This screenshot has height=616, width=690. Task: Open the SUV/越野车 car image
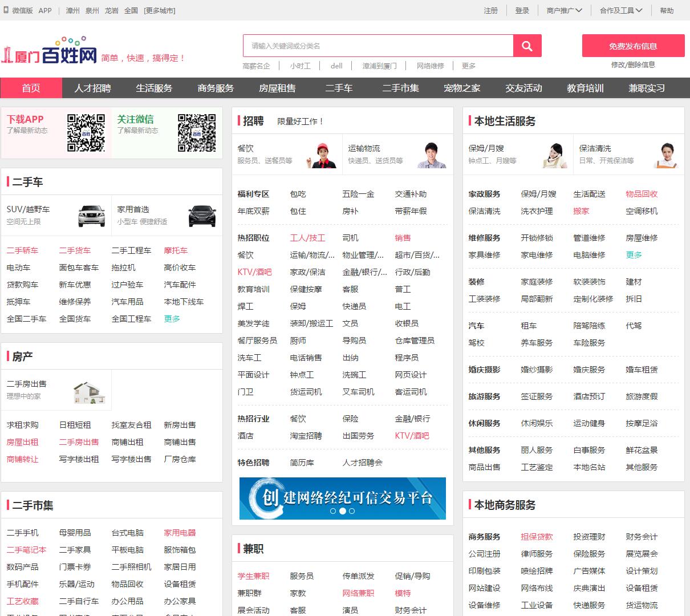92,216
